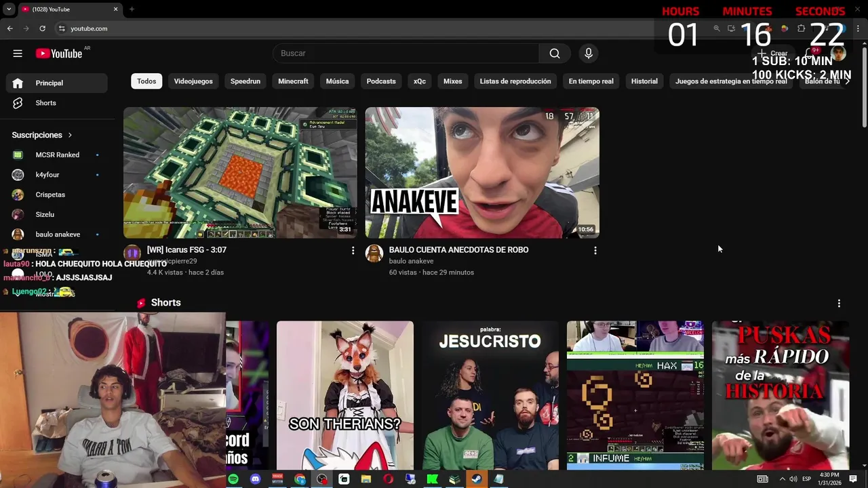The image size is (868, 488).
Task: Select the Listas de reproducción chip
Action: tap(515, 81)
